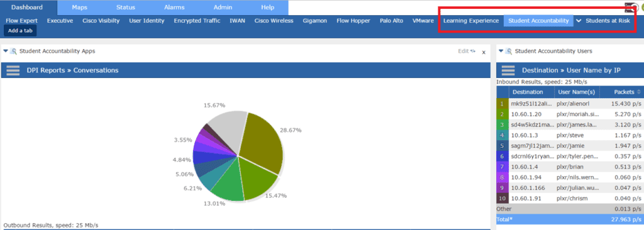
Task: Select the Flow Expert dashboard tab
Action: [22, 21]
